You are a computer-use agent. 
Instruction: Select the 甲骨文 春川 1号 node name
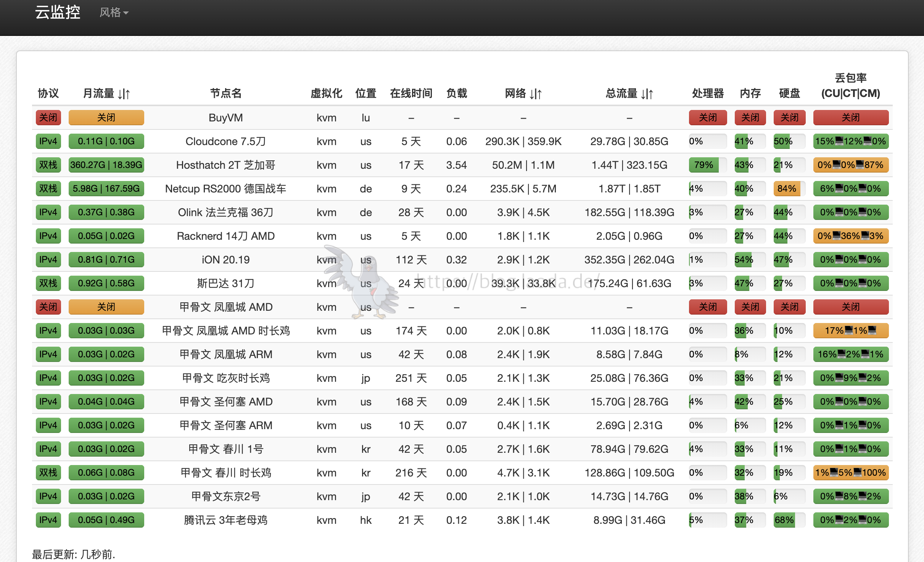[225, 449]
